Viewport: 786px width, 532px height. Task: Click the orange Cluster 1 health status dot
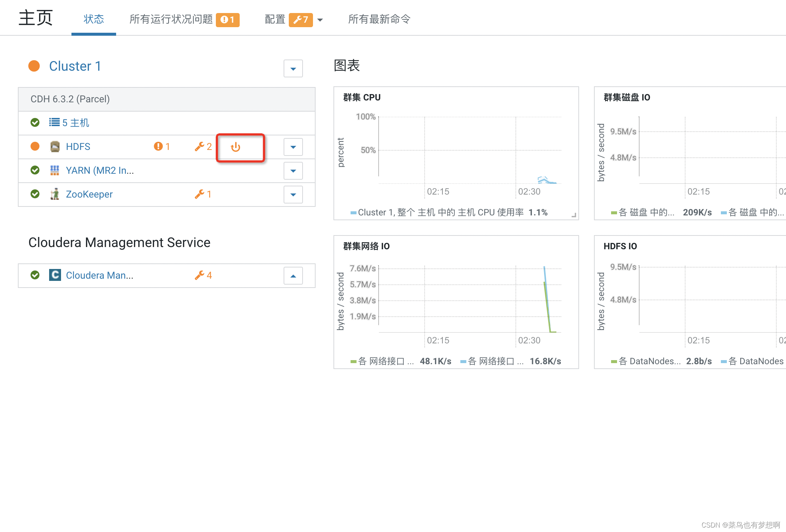click(x=34, y=66)
